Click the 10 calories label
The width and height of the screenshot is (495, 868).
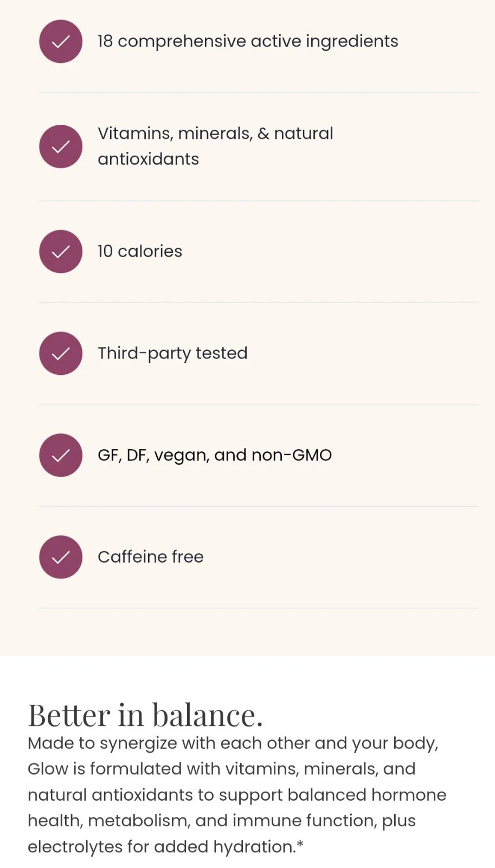pyautogui.click(x=140, y=251)
